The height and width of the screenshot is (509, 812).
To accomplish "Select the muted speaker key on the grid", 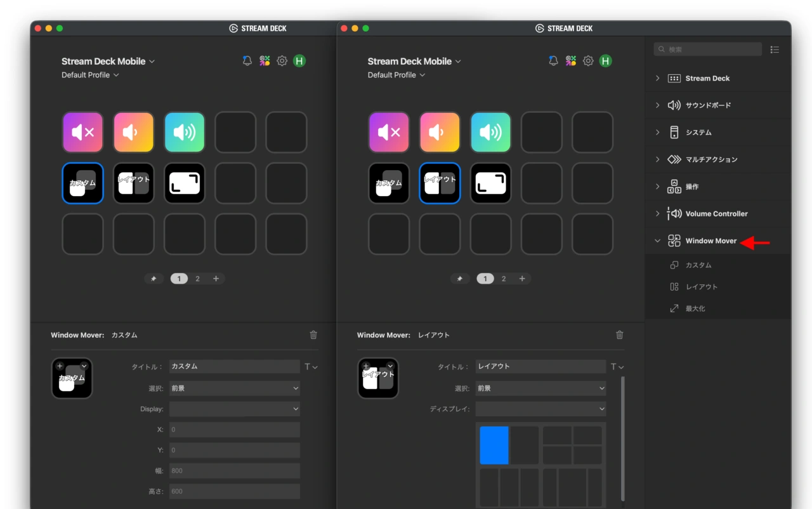I will (82, 132).
